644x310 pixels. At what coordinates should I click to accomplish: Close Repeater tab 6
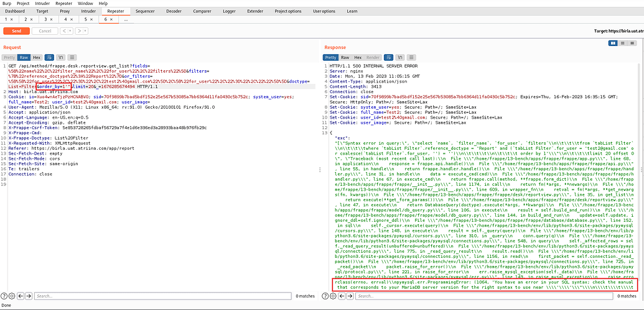111,19
